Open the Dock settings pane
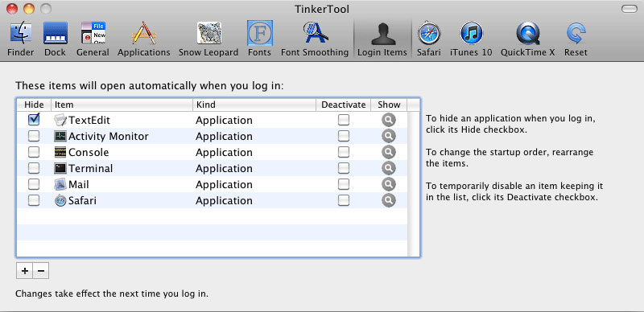644x312 pixels. pos(55,39)
